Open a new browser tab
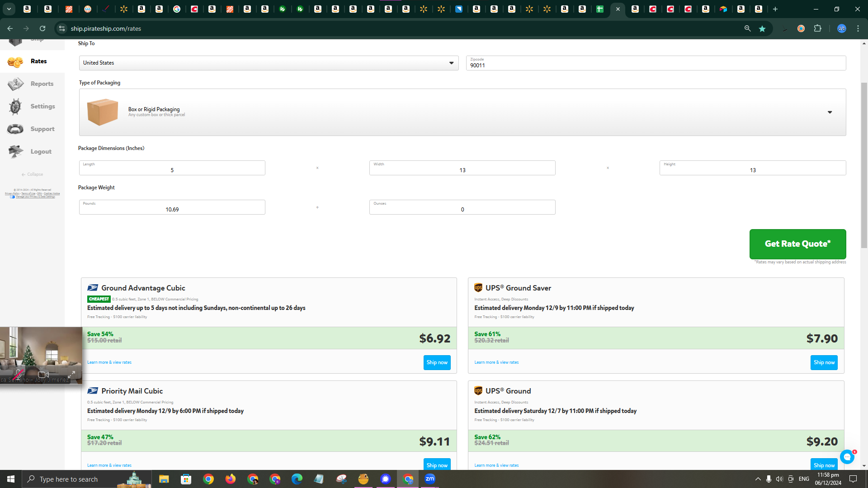Viewport: 868px width, 488px height. coord(775,9)
